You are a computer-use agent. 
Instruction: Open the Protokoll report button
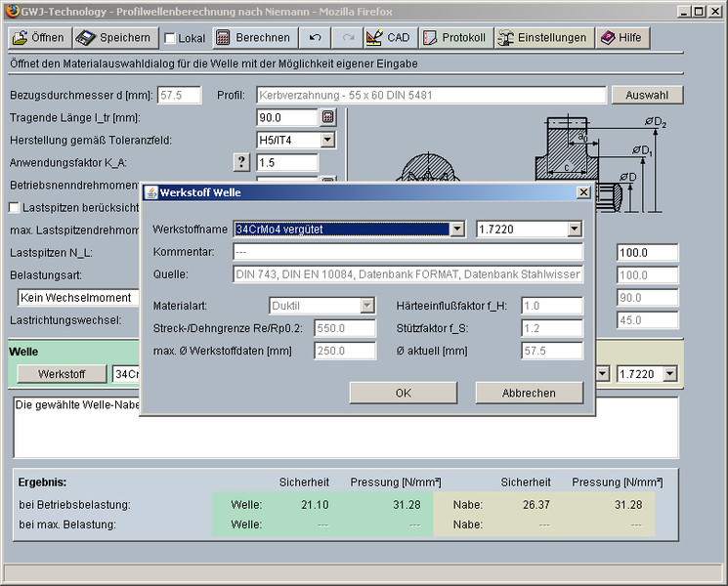[x=454, y=38]
